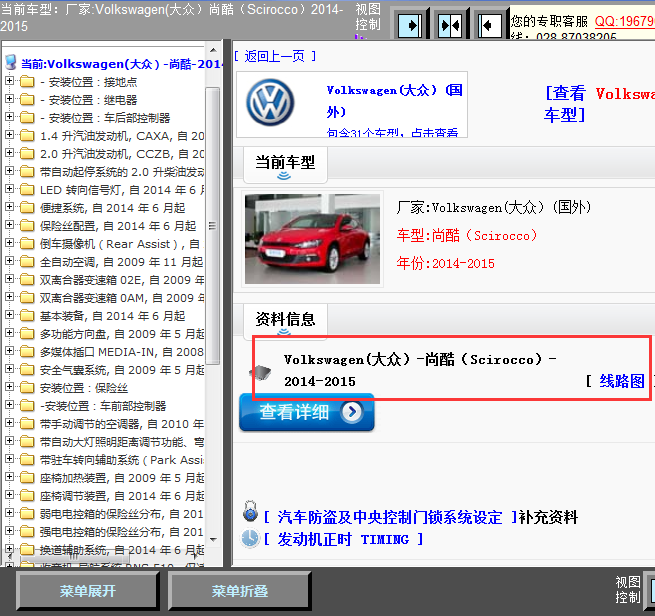The height and width of the screenshot is (616, 655).
Task: Expand the LED 转向信号灯 node
Action: pos(9,188)
